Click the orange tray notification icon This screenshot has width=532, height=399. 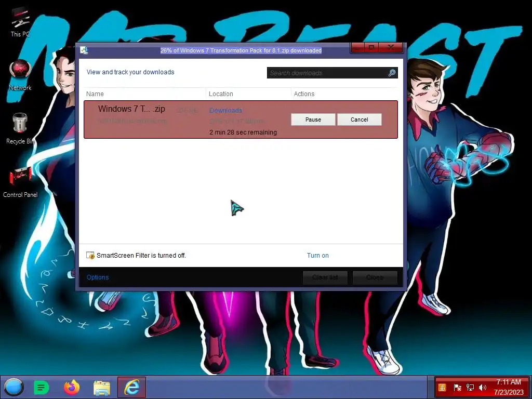pyautogui.click(x=442, y=387)
